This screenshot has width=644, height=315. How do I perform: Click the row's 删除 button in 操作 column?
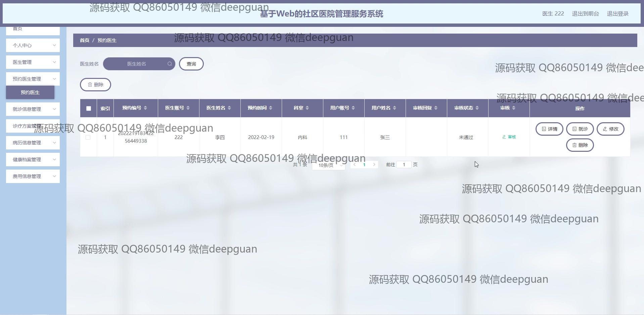tap(580, 145)
